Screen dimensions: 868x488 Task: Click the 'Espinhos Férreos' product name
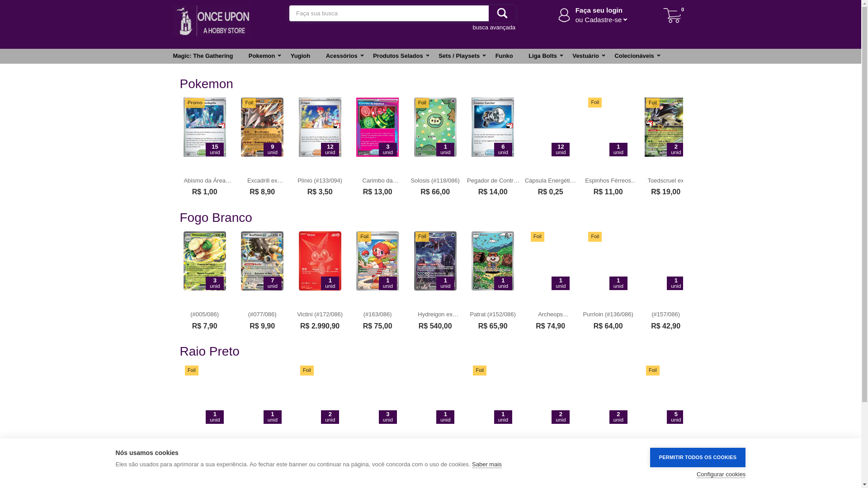coord(610,181)
